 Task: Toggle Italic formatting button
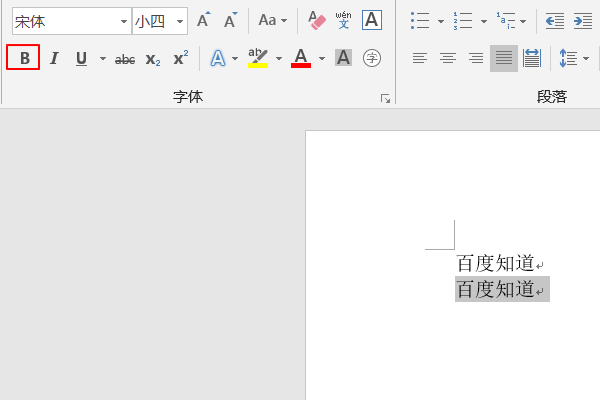54,58
